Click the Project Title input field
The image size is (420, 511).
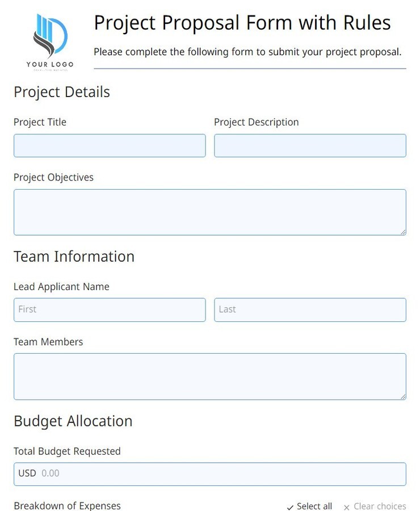pos(109,145)
